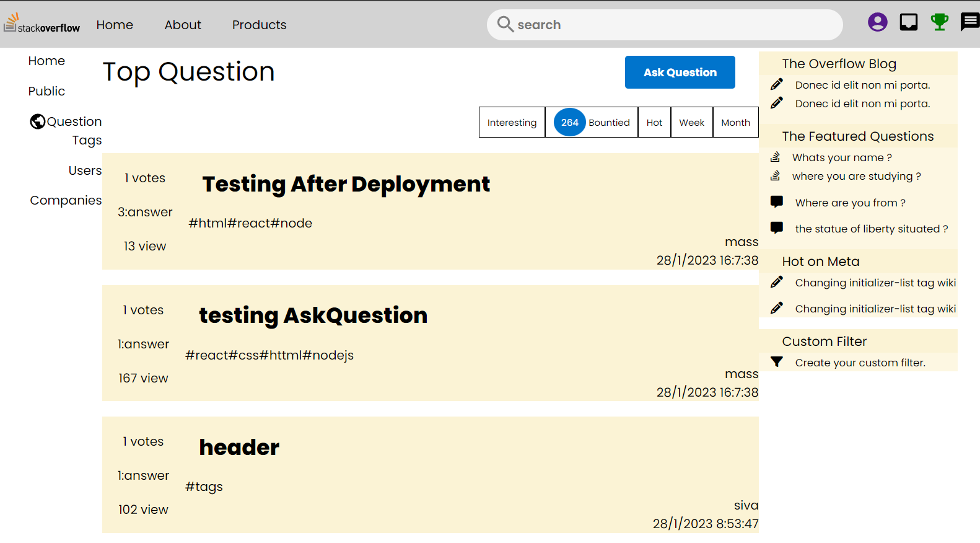Image resolution: width=980 pixels, height=543 pixels.
Task: Click speech bubble icon beside 'Where are you from'
Action: coord(777,202)
